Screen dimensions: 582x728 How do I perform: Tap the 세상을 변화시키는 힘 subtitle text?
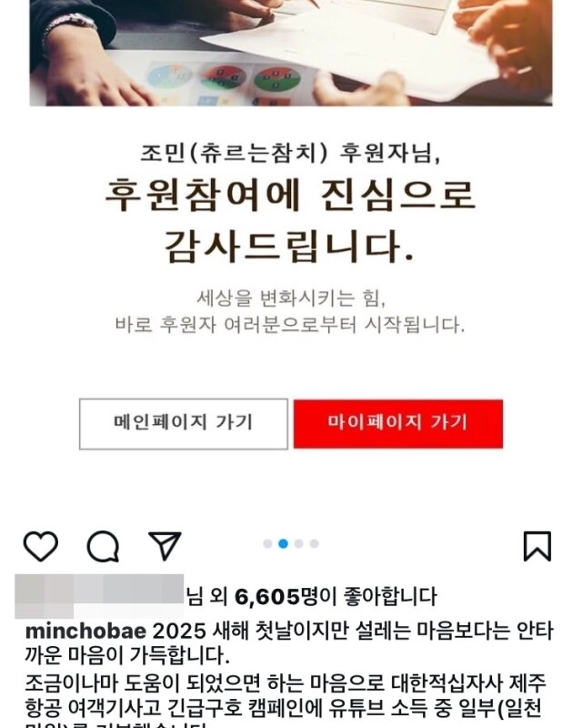tap(291, 298)
